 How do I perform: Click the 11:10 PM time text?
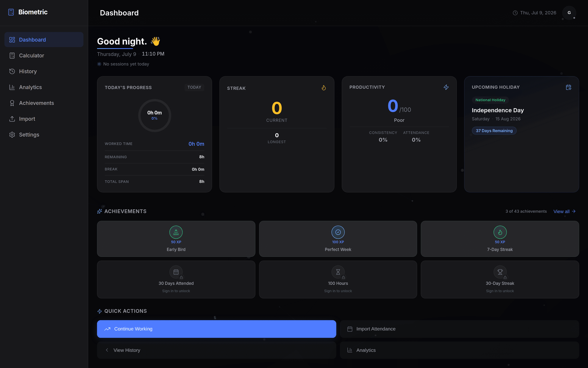(x=153, y=54)
